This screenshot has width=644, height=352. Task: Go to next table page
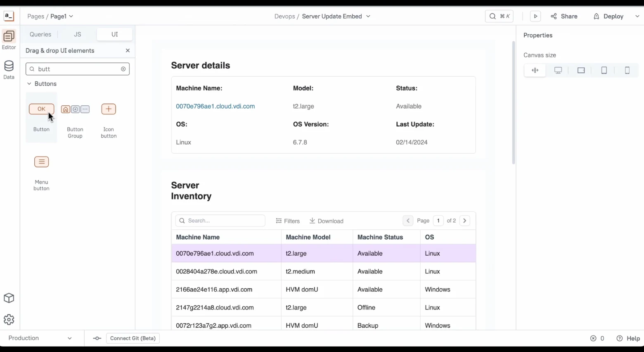coord(465,221)
